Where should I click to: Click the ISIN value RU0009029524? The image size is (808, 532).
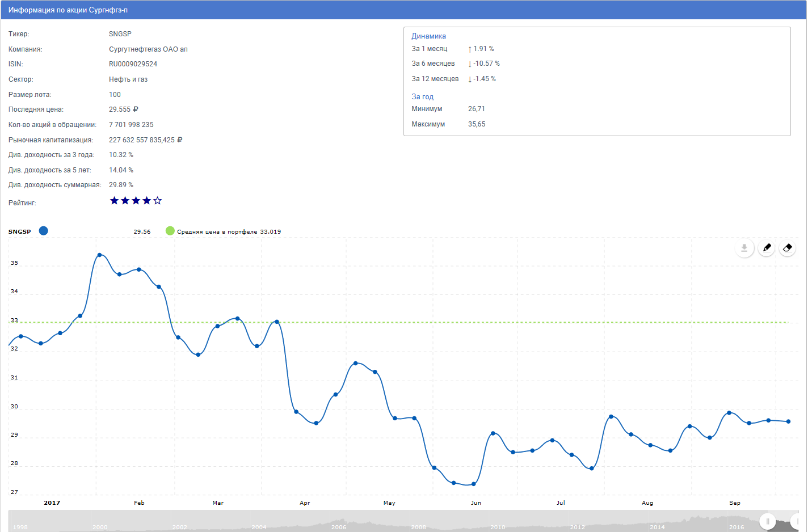133,64
